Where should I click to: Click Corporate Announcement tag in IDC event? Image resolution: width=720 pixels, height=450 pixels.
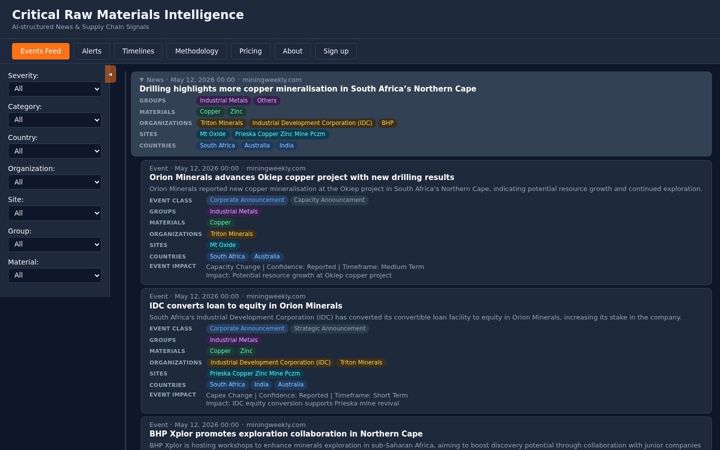(247, 329)
